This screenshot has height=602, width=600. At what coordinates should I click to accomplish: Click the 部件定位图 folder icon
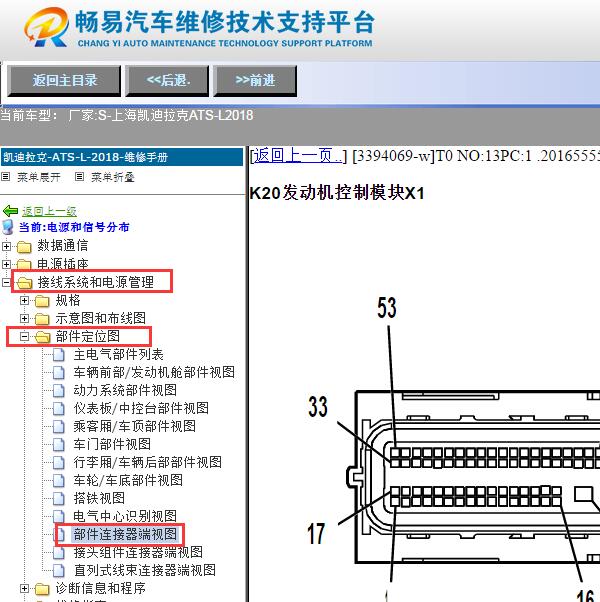point(42,337)
